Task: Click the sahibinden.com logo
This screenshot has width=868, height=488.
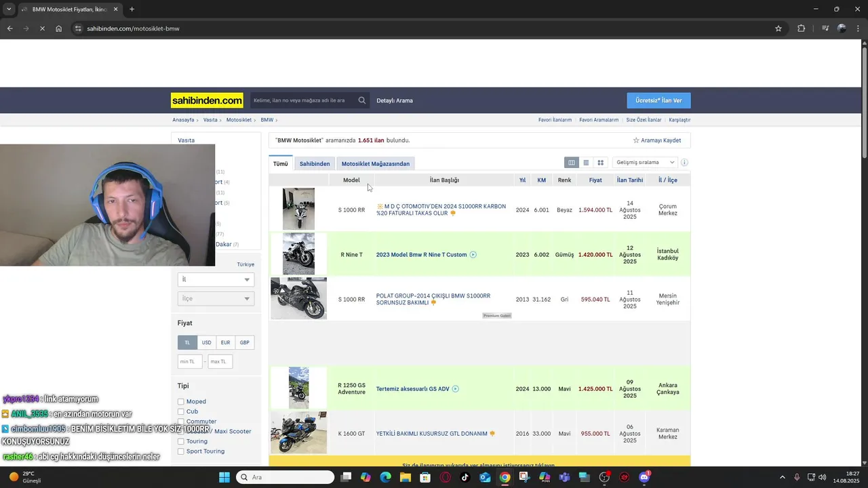Action: click(x=207, y=100)
